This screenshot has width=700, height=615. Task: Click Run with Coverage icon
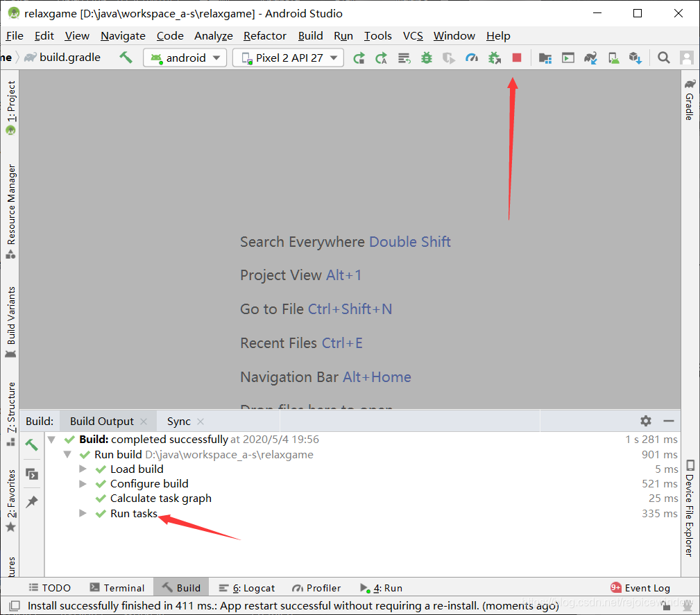pyautogui.click(x=449, y=58)
